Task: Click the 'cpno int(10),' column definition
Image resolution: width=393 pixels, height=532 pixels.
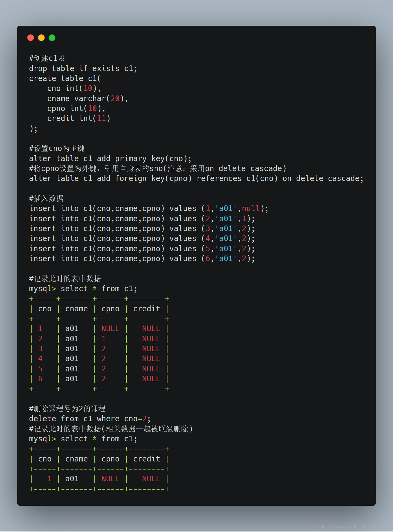Action: click(x=76, y=108)
